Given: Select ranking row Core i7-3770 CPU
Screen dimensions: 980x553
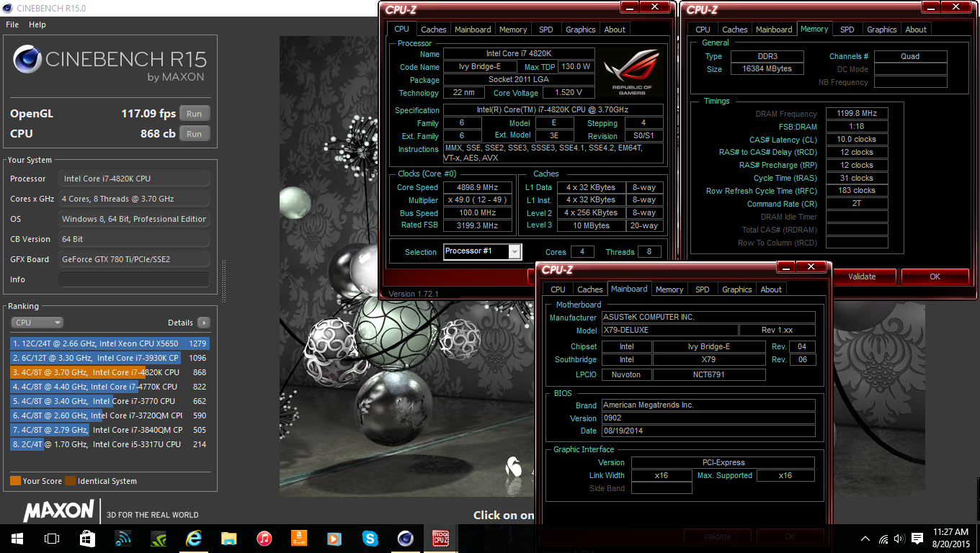Looking at the screenshot, I should (110, 401).
